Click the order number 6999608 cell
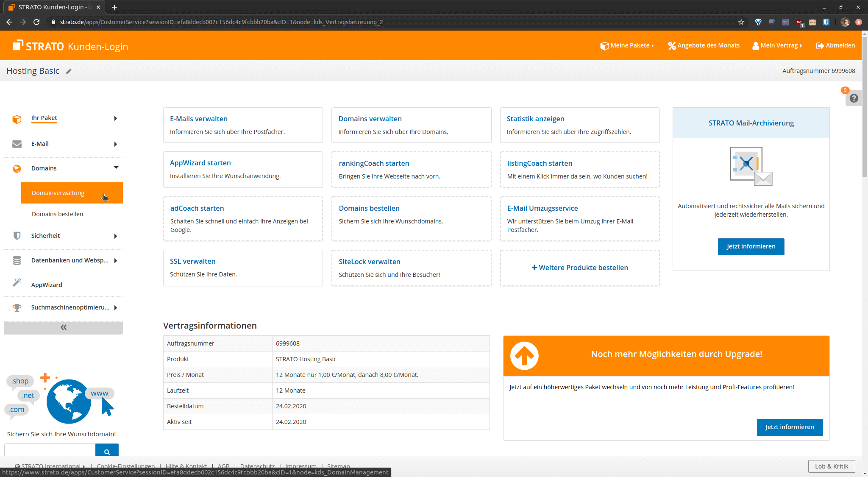Screen dimensions: 868x477 381,343
